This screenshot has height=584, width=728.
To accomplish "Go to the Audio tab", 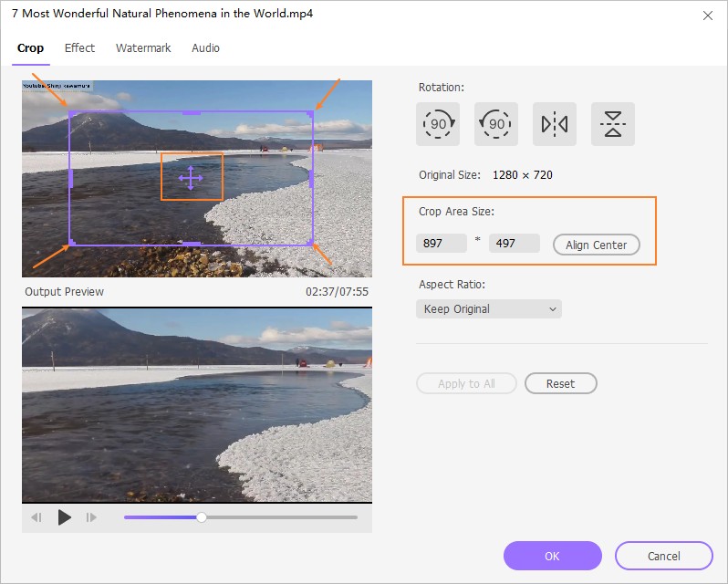I will 205,48.
